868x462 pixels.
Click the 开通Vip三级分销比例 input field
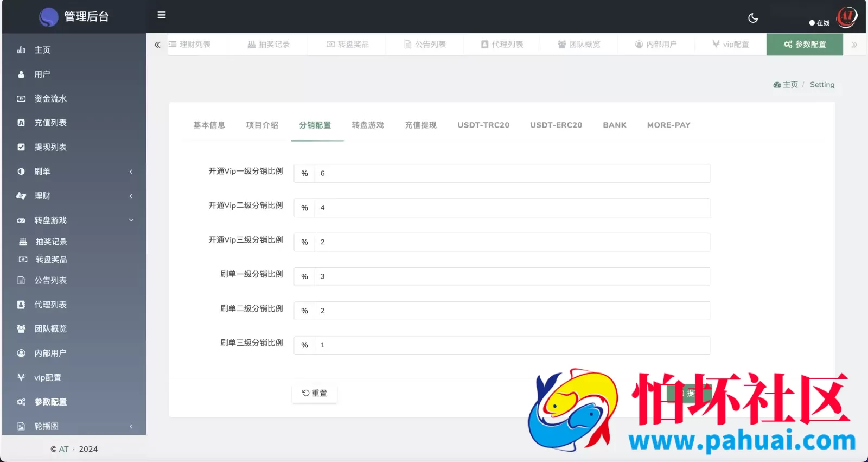[512, 242]
